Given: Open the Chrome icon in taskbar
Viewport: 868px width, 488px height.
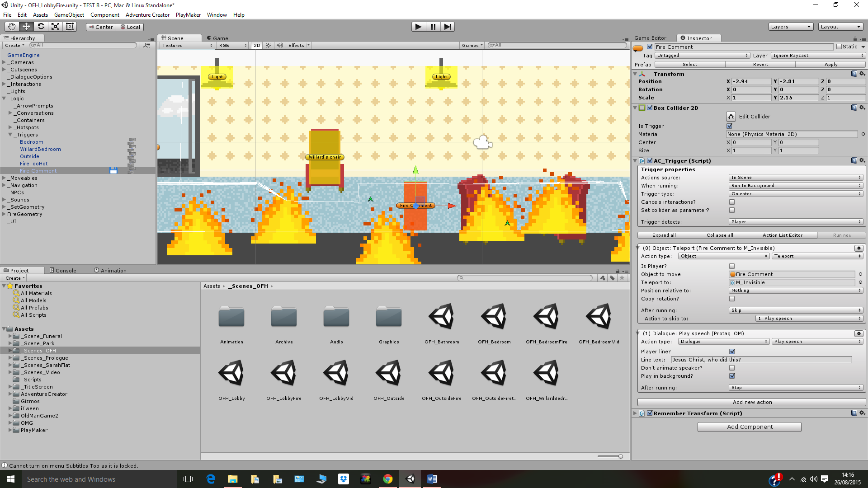Looking at the screenshot, I should pos(388,479).
